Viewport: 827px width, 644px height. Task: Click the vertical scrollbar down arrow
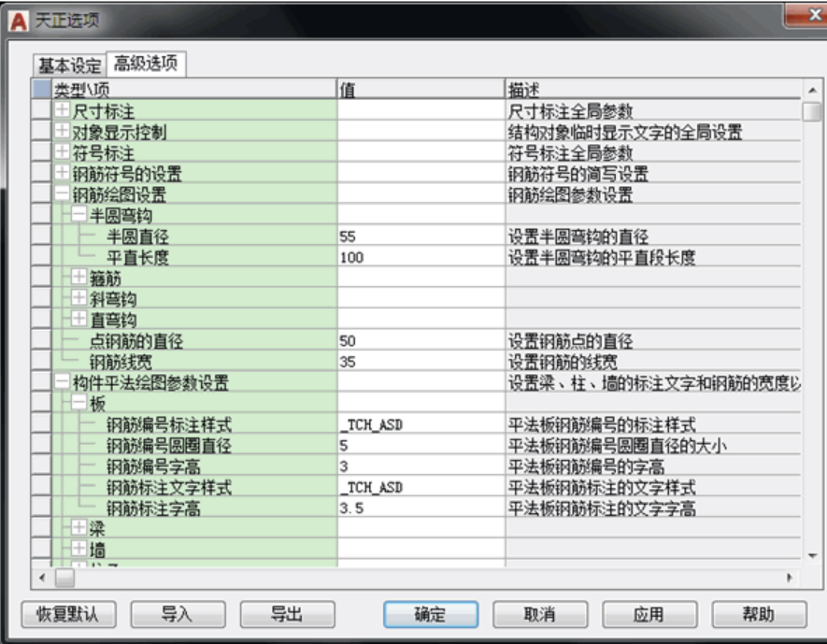coord(812,555)
